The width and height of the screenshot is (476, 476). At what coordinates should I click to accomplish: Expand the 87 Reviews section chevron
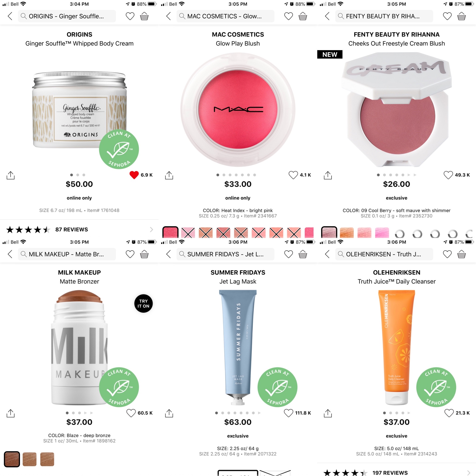[151, 230]
